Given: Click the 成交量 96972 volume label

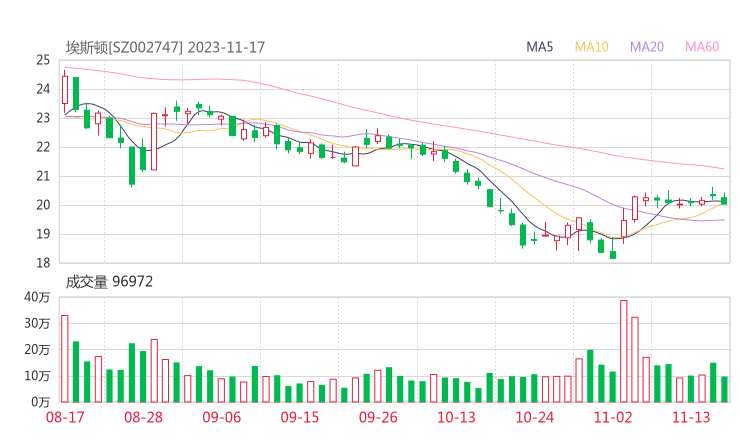Looking at the screenshot, I should coord(109,282).
